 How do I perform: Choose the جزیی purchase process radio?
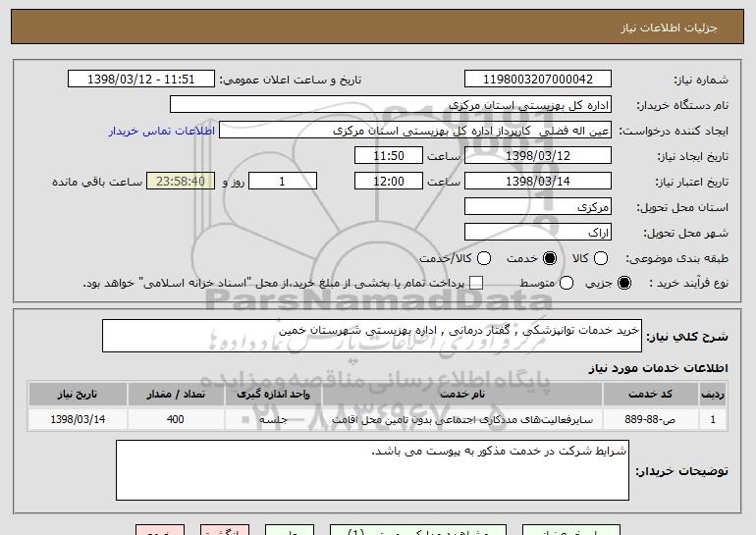[623, 284]
